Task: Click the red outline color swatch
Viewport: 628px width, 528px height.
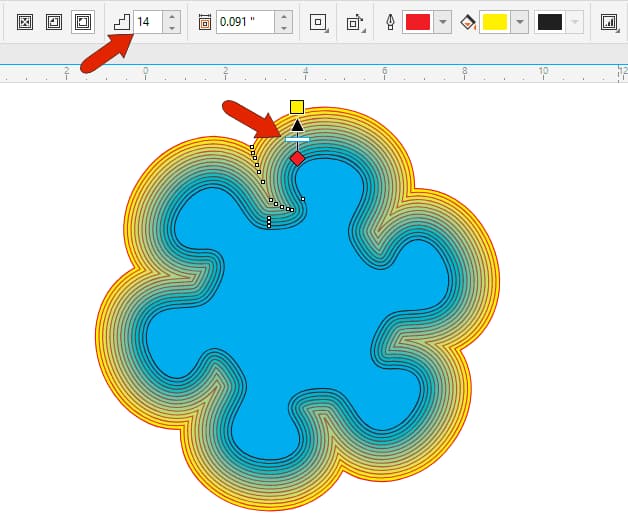Action: (417, 21)
